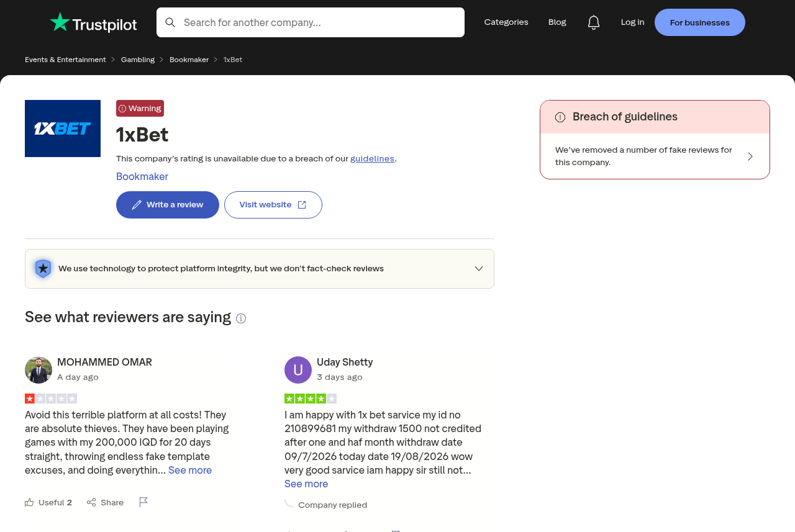The width and height of the screenshot is (795, 532).
Task: Open Breach of guidelines details arrow
Action: (750, 156)
